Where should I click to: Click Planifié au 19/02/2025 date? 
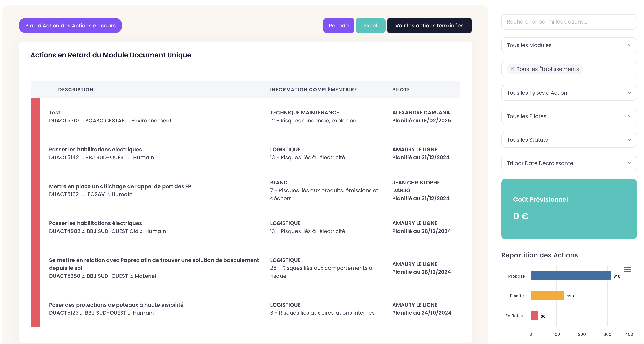pos(422,121)
